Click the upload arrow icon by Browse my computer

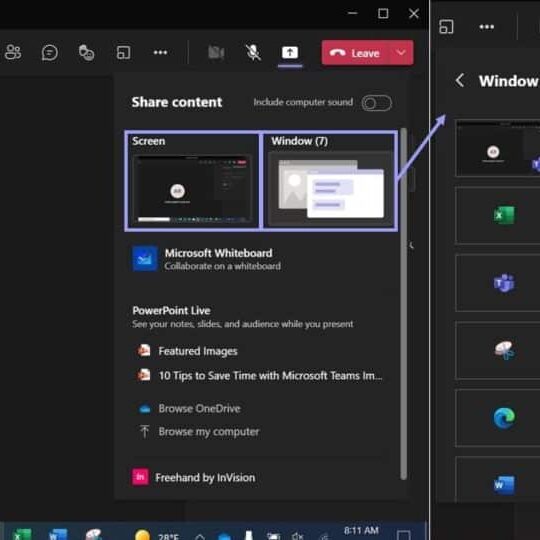pos(145,431)
